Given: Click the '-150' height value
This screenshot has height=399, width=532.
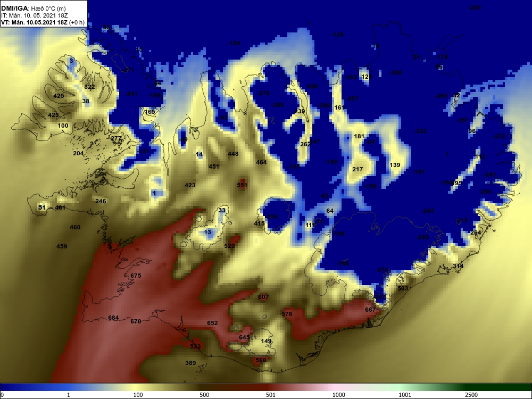Looking at the screenshot, I should (x=331, y=162).
